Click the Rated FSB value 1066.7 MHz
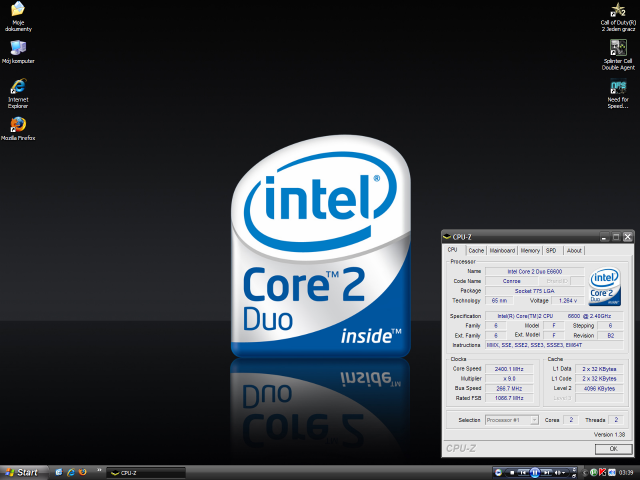The width and height of the screenshot is (640, 480). (x=509, y=398)
